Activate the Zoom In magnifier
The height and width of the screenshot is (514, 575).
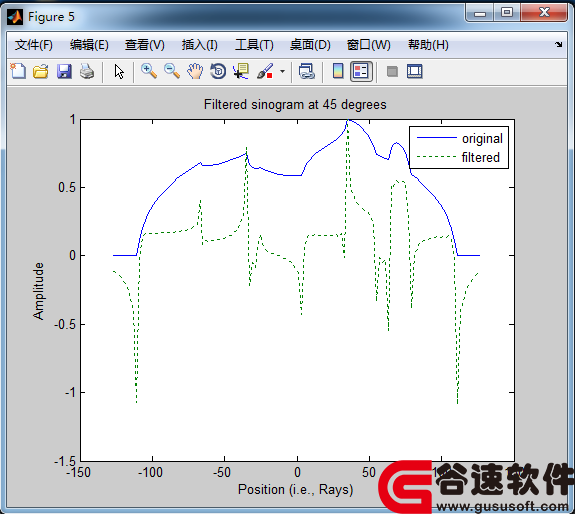click(x=149, y=71)
